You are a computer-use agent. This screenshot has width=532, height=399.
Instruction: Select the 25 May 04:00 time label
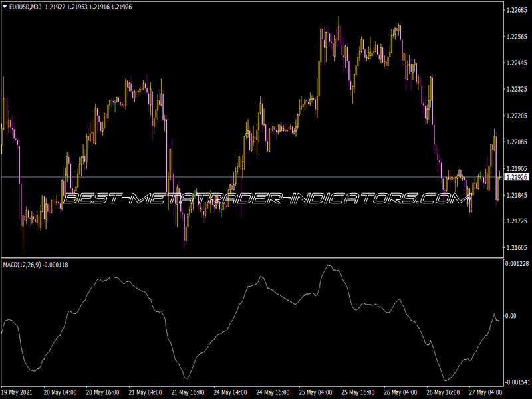315,392
